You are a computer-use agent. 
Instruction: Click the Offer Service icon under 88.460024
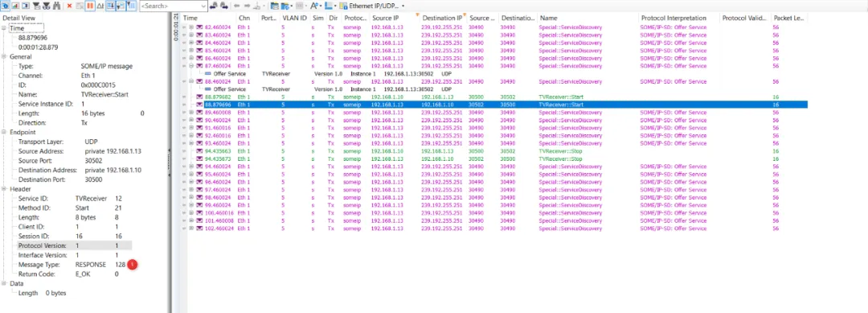tap(208, 89)
